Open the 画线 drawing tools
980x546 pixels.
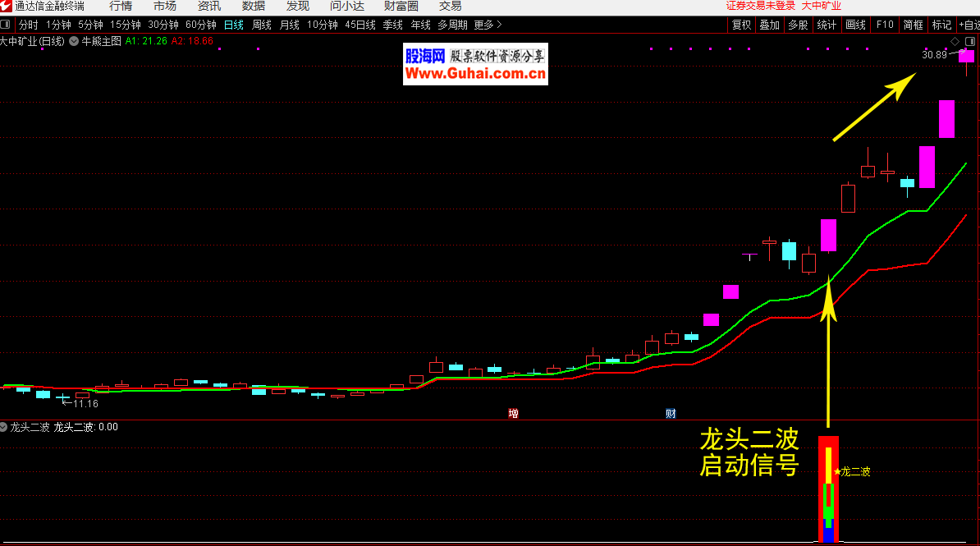click(x=855, y=25)
